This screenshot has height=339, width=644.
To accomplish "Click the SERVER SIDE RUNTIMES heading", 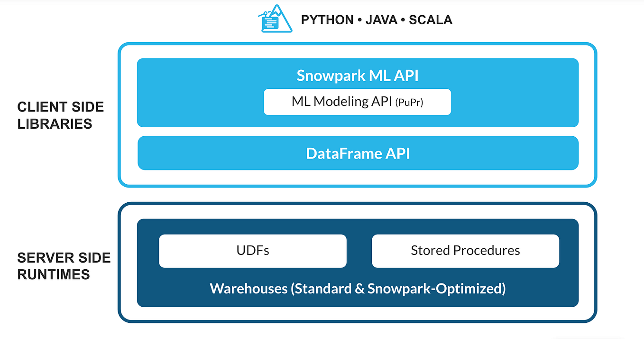I will [64, 266].
